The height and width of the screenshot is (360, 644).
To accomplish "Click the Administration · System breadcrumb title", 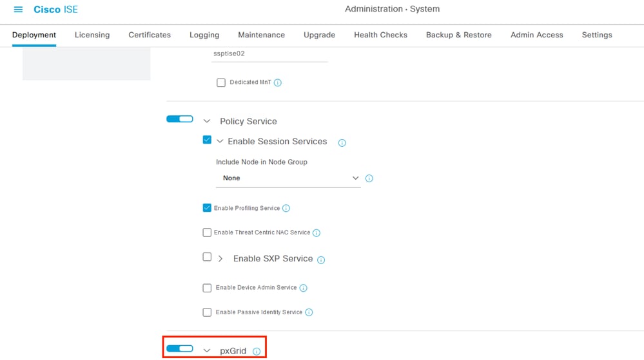I will (392, 9).
